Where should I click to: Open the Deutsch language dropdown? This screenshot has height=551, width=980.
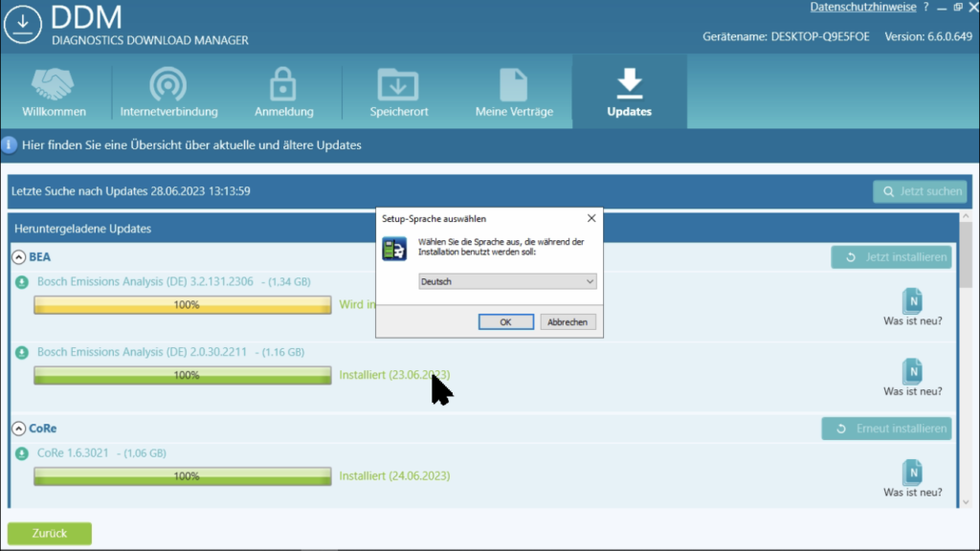(x=507, y=282)
